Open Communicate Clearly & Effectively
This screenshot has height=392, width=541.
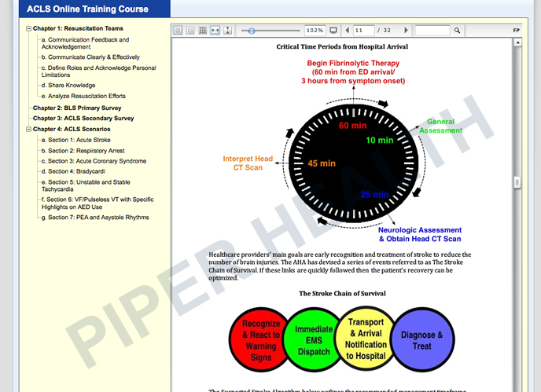coord(90,57)
